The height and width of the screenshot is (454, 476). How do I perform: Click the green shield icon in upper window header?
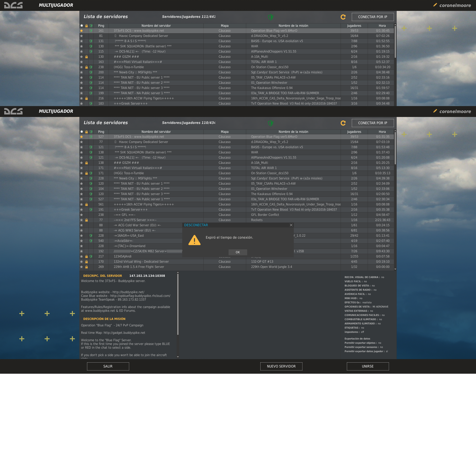click(271, 17)
